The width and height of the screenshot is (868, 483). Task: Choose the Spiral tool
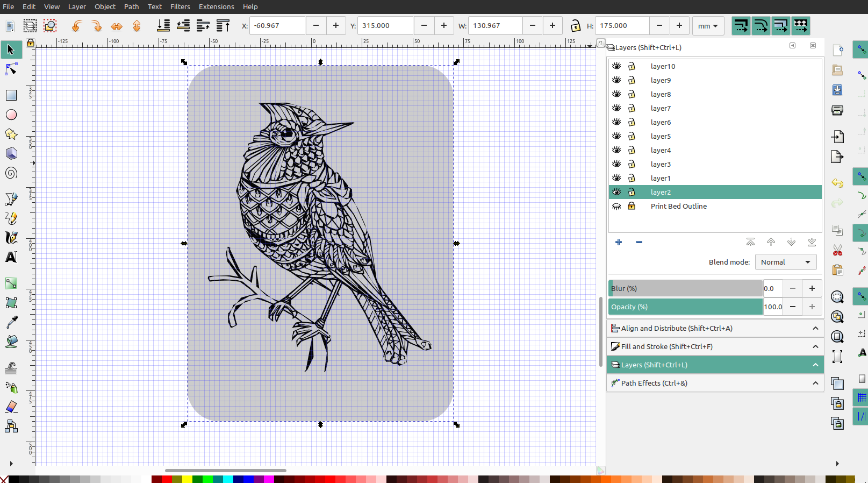[11, 173]
